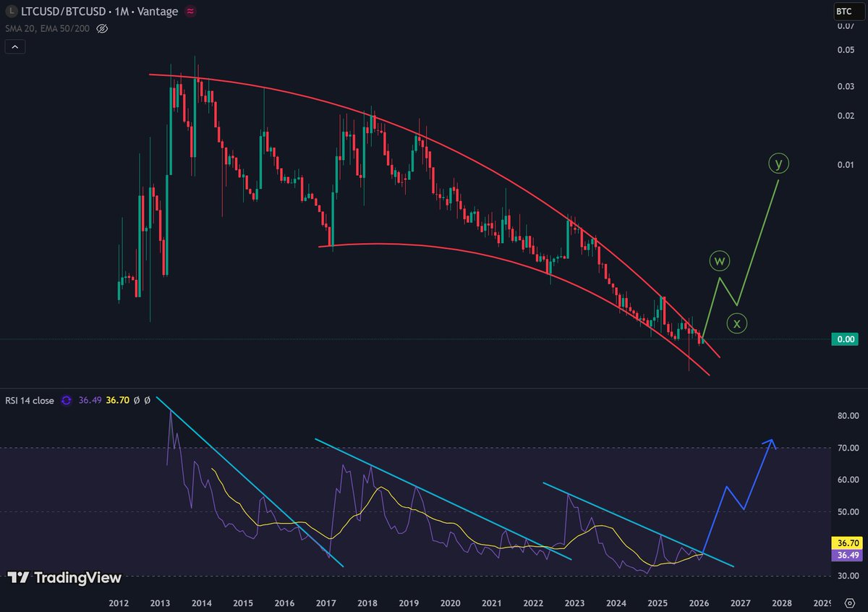Collapse the indicator legend with chevron button
868x612 pixels.
point(15,47)
